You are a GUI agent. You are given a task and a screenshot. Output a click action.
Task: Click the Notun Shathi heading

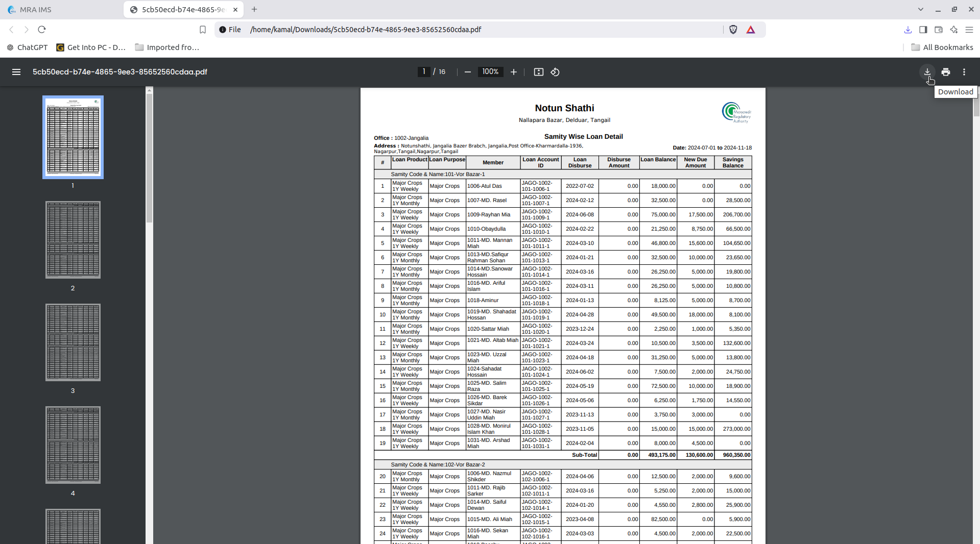(x=564, y=108)
